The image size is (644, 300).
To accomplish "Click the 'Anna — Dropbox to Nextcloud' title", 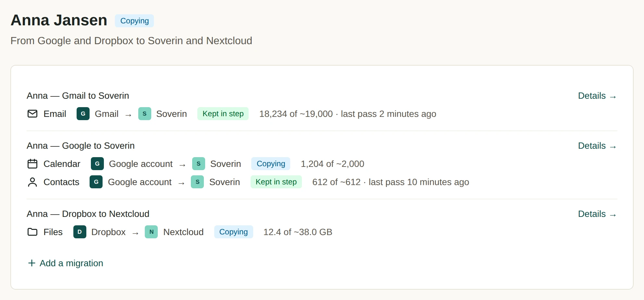I will coord(88,214).
